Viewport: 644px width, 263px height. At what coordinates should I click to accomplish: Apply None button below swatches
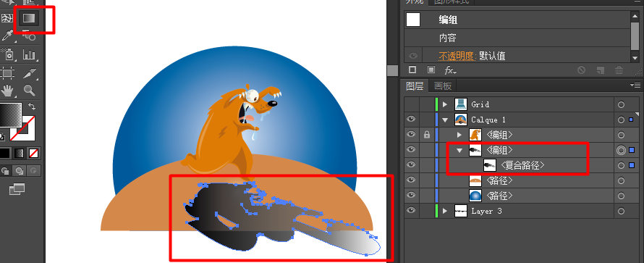point(34,154)
